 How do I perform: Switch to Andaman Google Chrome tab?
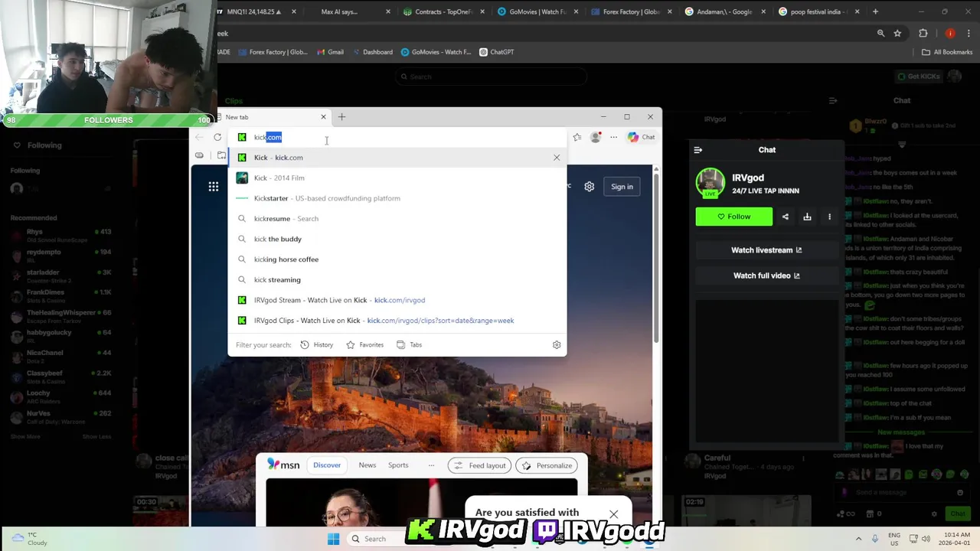[720, 11]
